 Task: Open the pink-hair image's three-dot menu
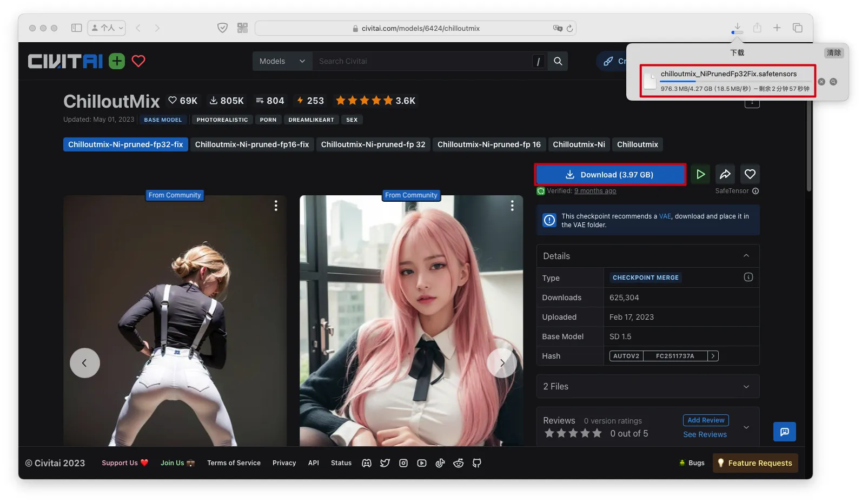(512, 206)
